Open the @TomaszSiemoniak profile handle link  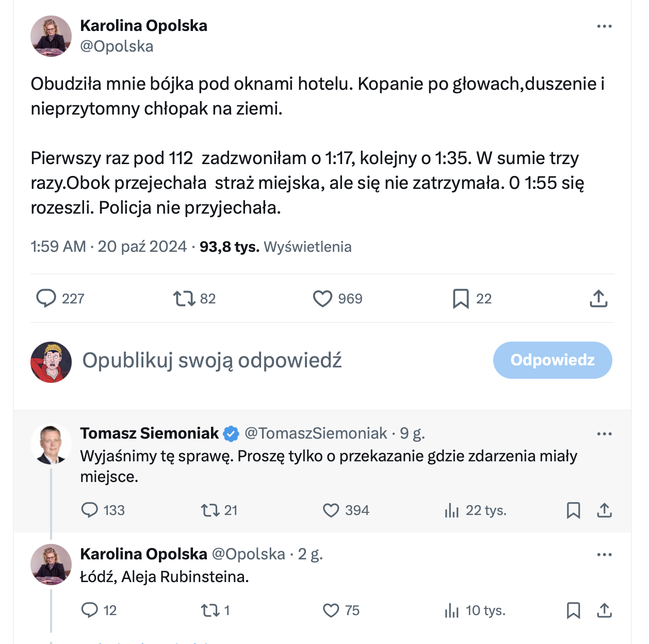click(316, 433)
